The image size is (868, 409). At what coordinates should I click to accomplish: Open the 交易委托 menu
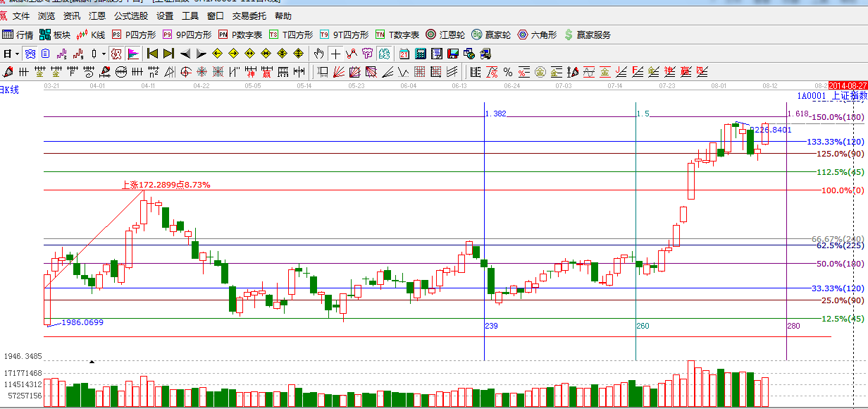249,16
